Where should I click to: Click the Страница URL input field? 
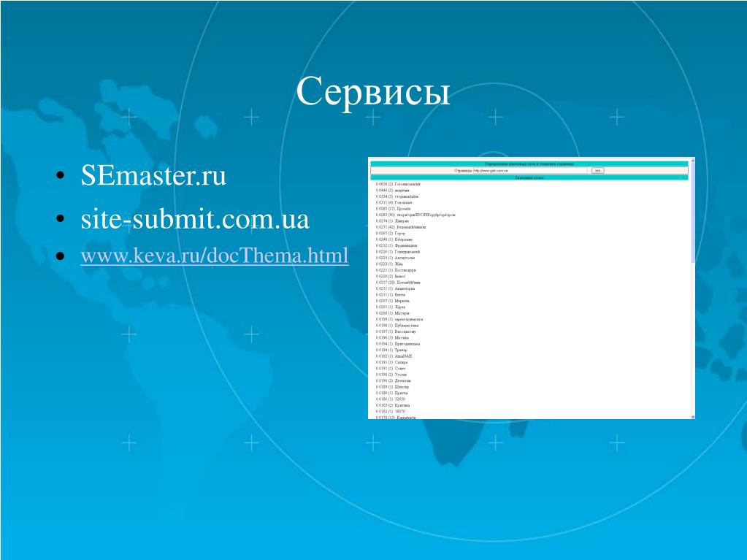point(530,170)
